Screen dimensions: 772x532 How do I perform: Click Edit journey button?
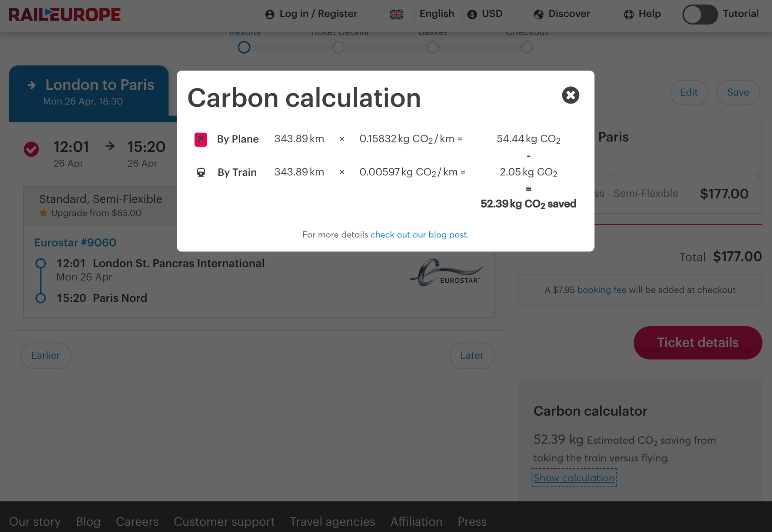689,92
